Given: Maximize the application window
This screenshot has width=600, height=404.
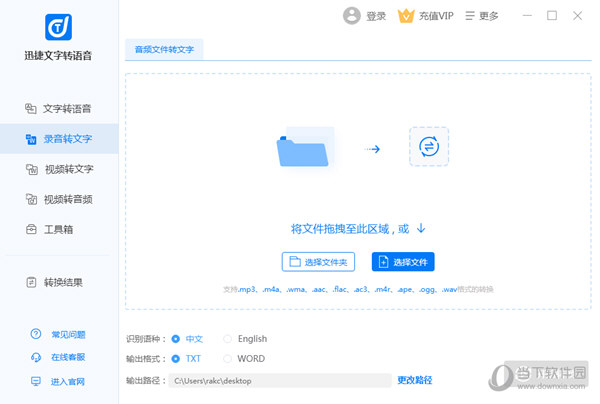Looking at the screenshot, I should (552, 16).
